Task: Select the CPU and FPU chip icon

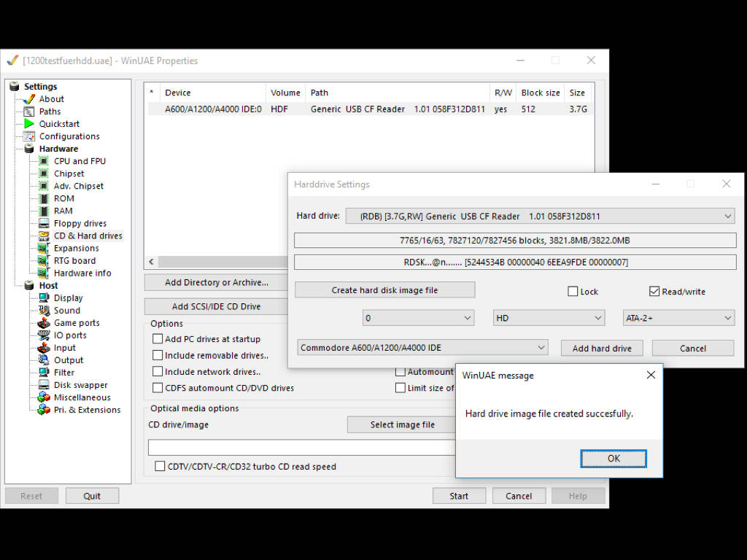Action: pos(44,161)
